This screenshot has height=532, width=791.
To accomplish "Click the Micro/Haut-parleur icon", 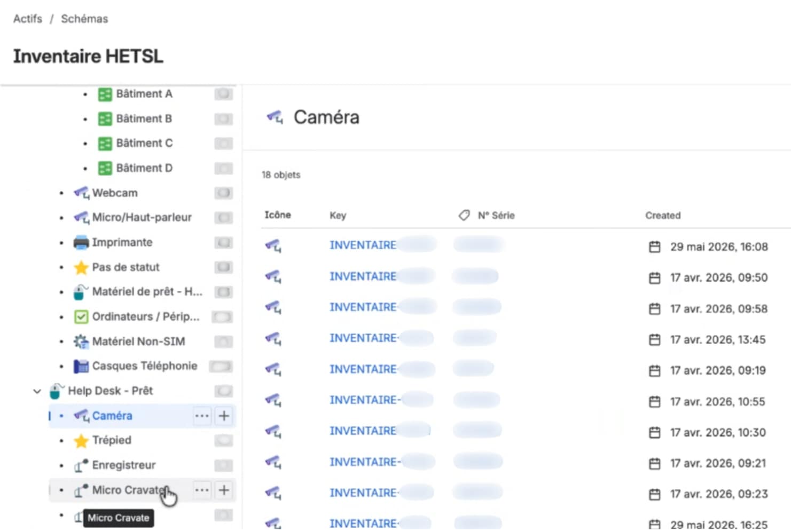I will (x=81, y=217).
